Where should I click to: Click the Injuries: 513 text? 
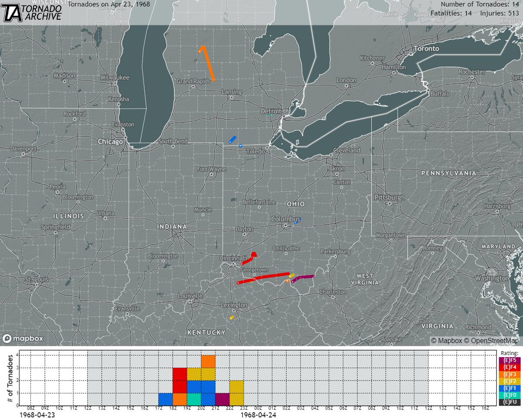coord(500,14)
